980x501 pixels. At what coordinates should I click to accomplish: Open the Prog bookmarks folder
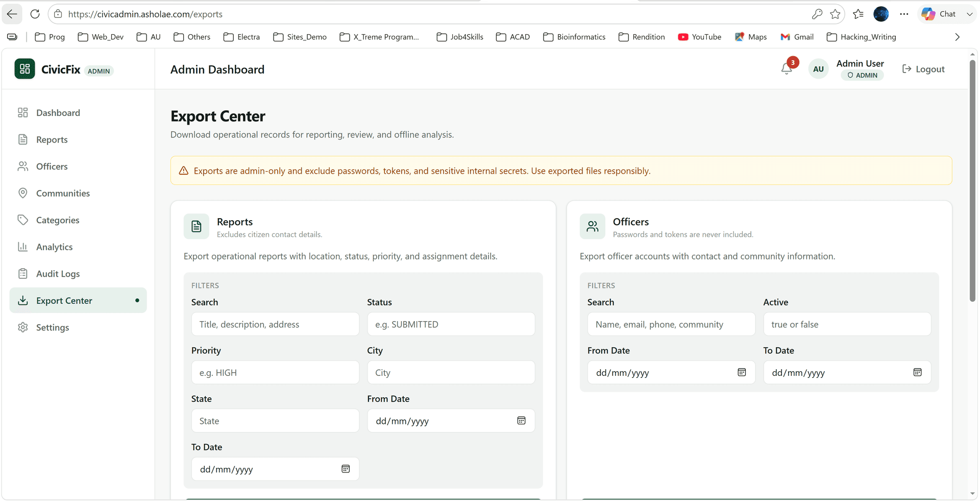point(50,37)
